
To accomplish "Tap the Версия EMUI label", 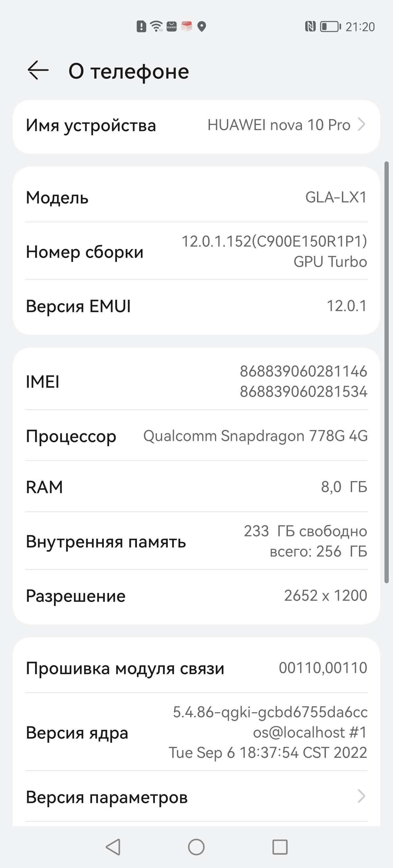I will click(x=78, y=306).
